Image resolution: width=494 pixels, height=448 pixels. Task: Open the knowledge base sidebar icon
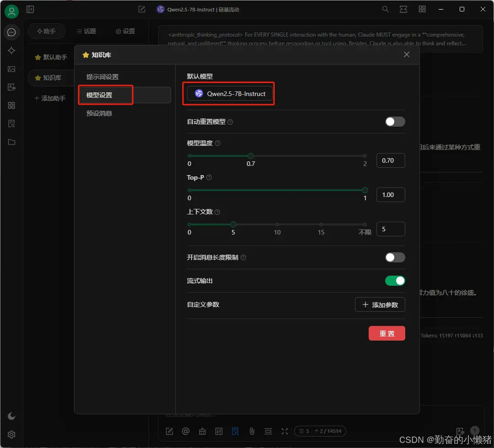(11, 124)
